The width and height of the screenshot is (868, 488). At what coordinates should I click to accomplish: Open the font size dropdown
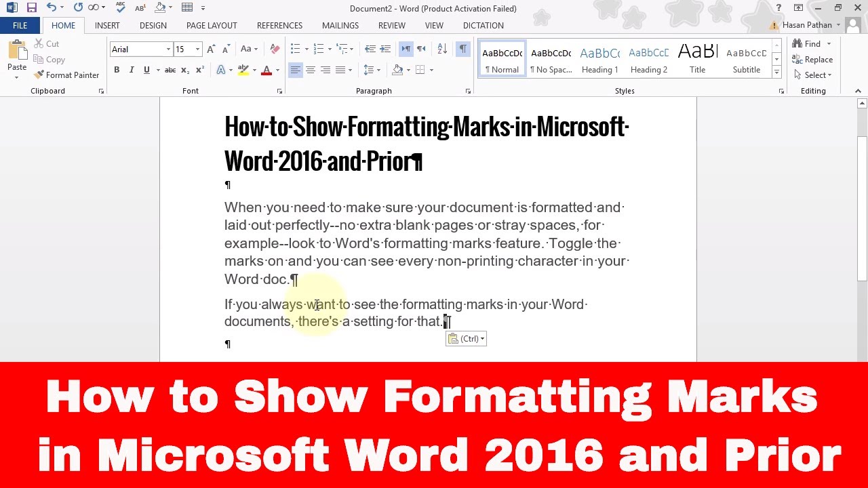click(197, 49)
